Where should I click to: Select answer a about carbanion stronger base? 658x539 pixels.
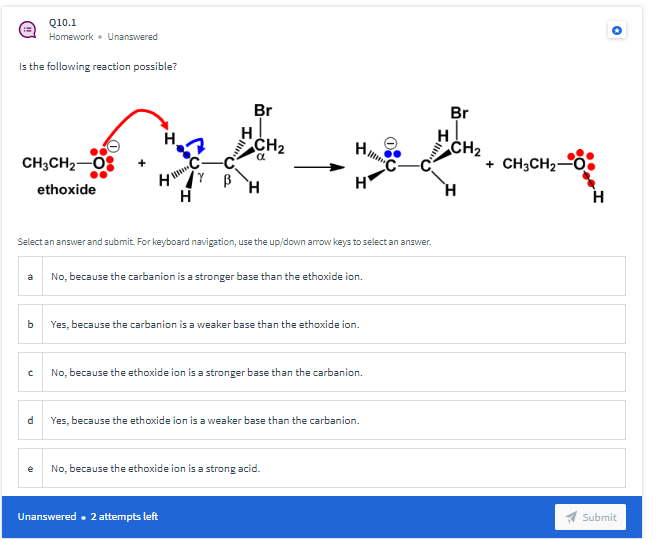[321, 276]
